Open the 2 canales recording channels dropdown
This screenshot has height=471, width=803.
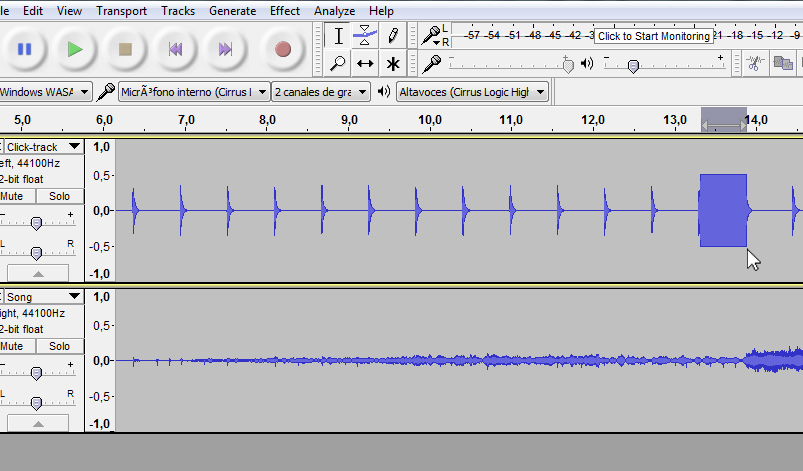[321, 92]
